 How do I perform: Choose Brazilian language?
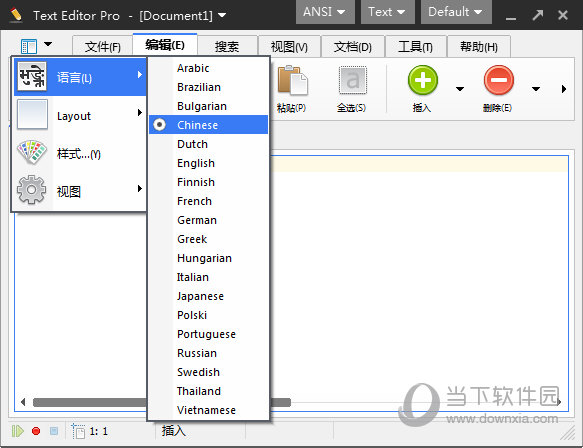tap(208, 87)
